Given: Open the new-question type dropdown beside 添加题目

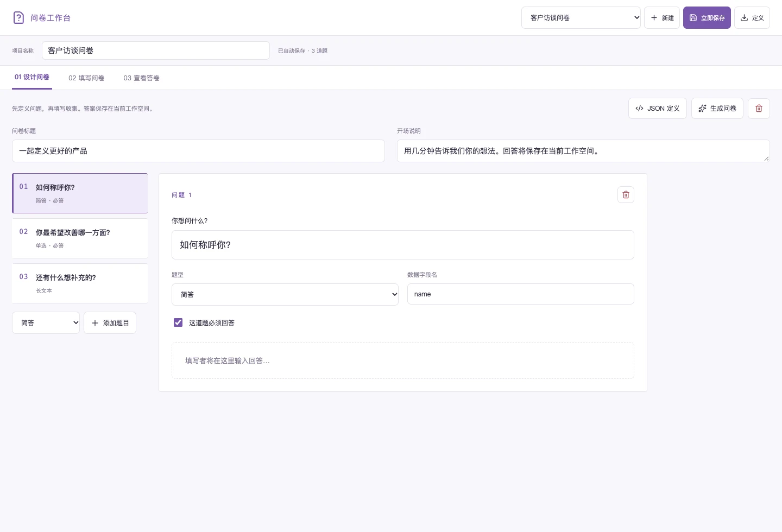Looking at the screenshot, I should [46, 322].
